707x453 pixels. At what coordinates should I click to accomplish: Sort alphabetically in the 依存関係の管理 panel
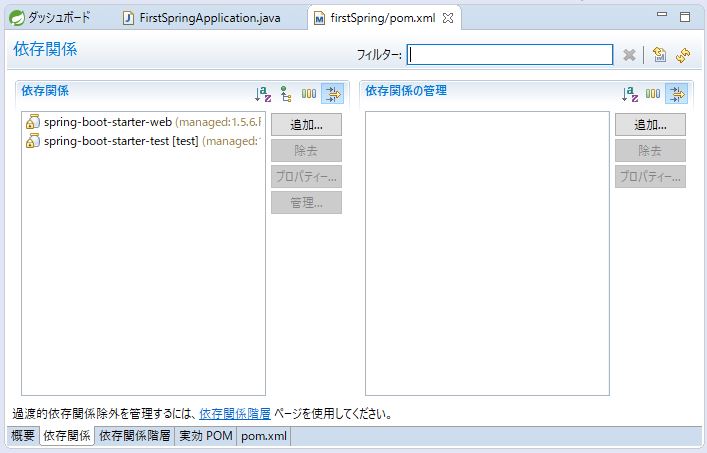pos(630,94)
